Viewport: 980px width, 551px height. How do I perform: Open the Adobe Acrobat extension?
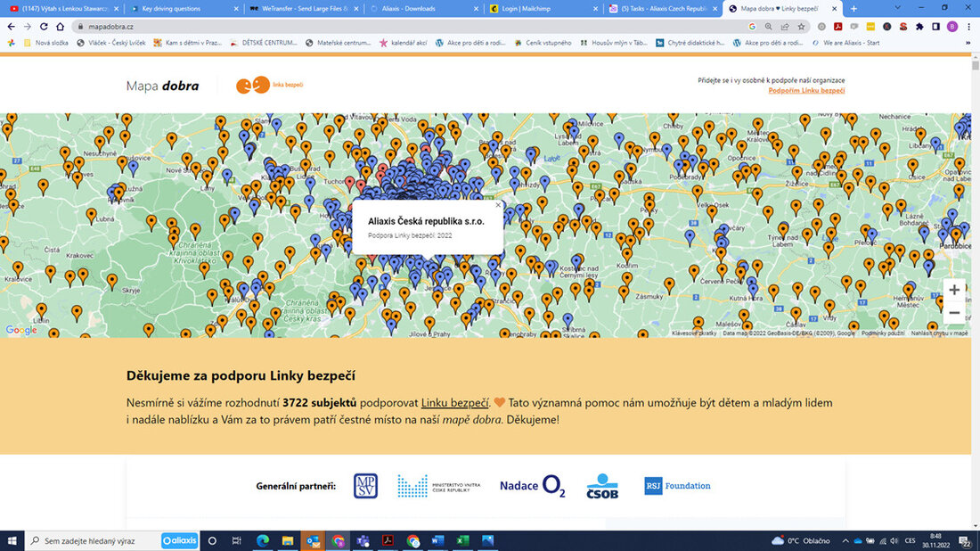click(x=838, y=27)
